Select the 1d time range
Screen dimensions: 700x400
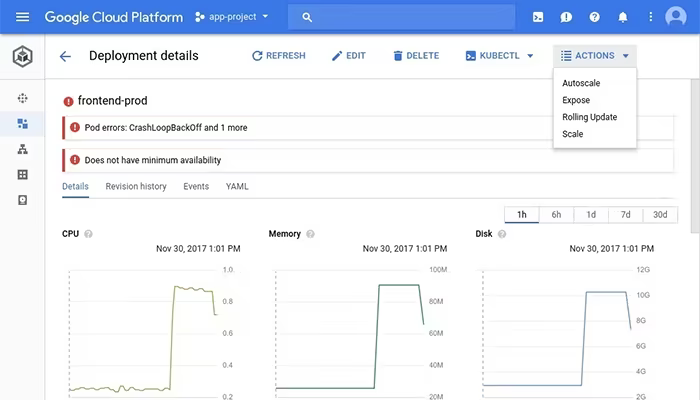click(591, 215)
